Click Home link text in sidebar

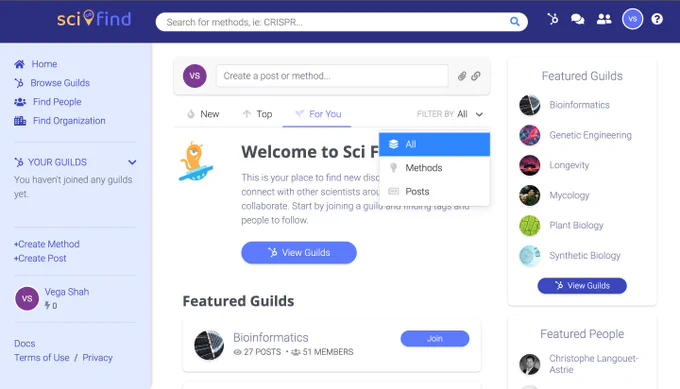tap(44, 64)
